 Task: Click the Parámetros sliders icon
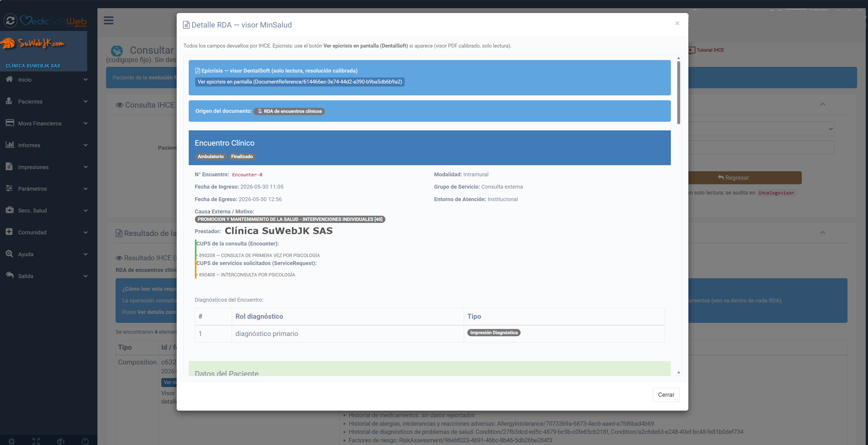point(9,188)
